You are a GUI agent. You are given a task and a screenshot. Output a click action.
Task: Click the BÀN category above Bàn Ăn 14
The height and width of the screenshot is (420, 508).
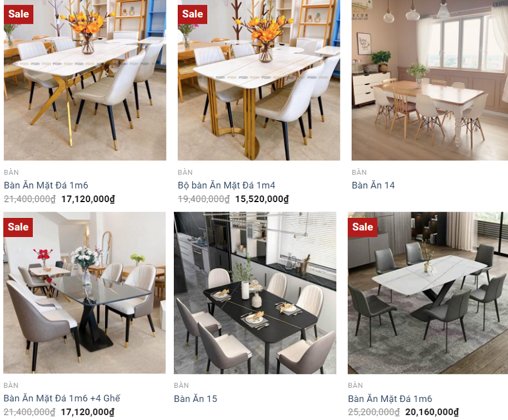[x=360, y=172]
